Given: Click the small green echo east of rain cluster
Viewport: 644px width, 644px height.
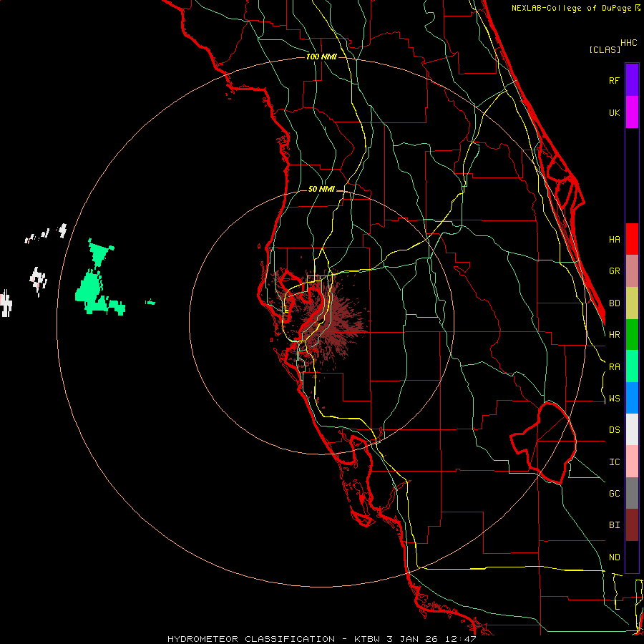Looking at the screenshot, I should [x=150, y=302].
